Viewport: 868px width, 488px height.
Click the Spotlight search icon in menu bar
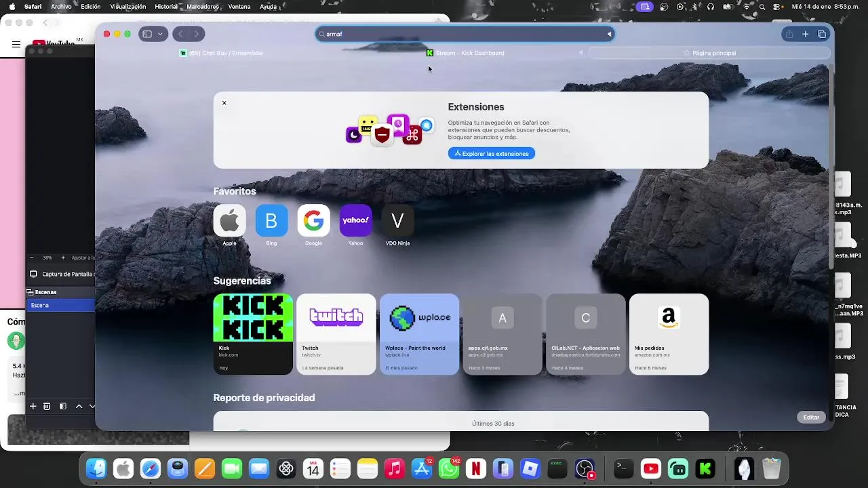tap(762, 7)
